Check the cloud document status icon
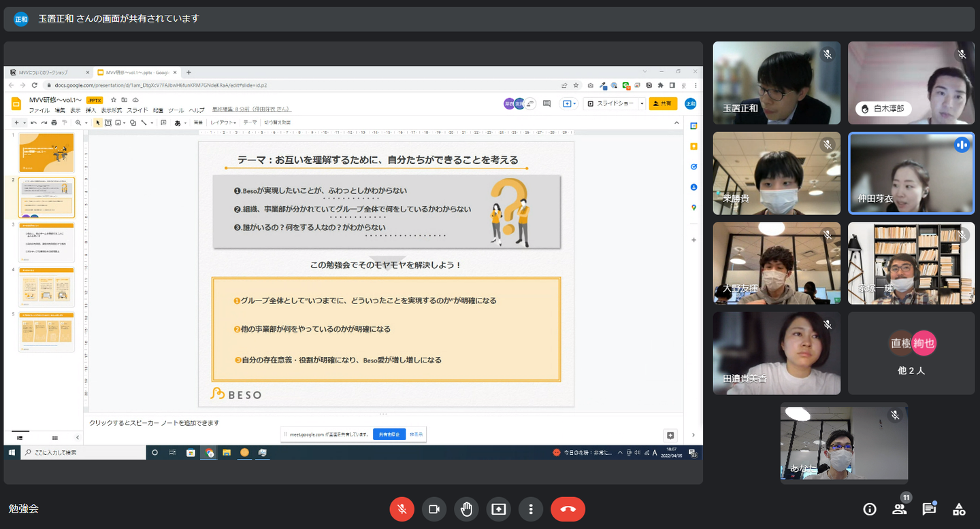Image resolution: width=980 pixels, height=529 pixels. [135, 100]
